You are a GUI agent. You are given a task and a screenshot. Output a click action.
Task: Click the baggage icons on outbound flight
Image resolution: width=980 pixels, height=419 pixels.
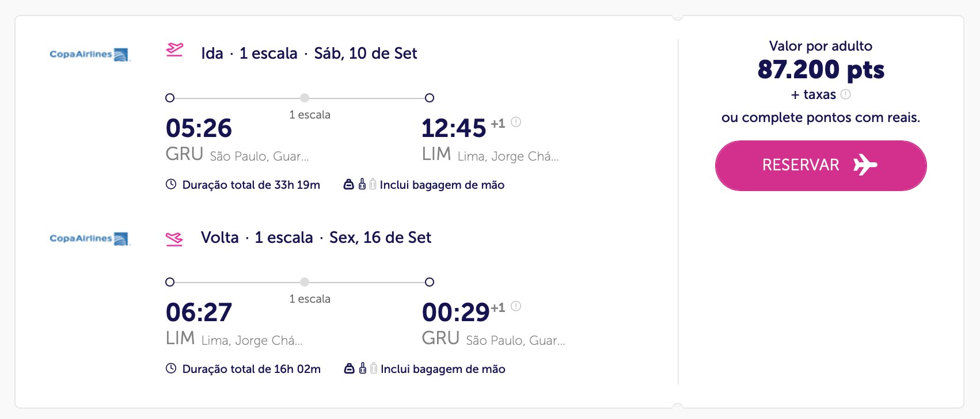tap(360, 184)
